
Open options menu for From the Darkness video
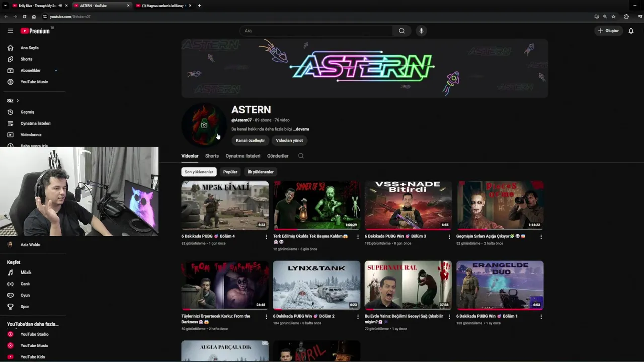(x=266, y=317)
